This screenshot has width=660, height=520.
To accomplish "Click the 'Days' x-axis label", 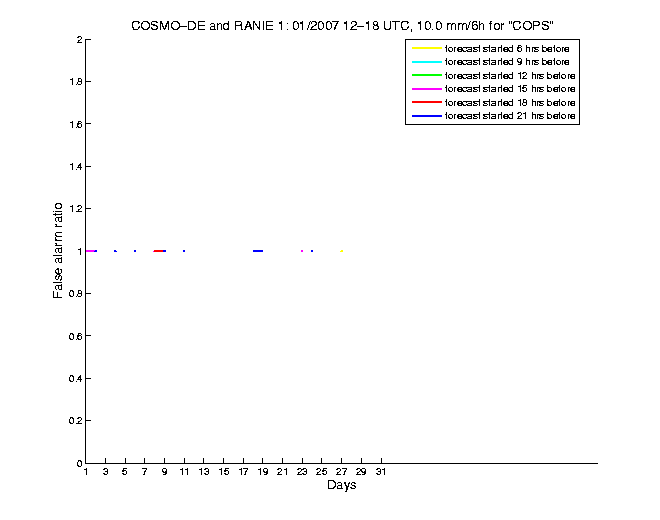I will (341, 486).
